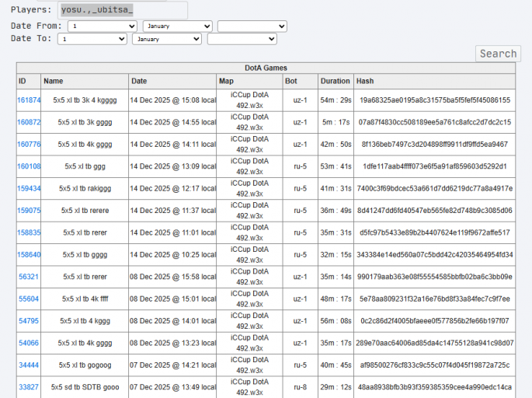Select game name '5x5 xl tb ggg'
532x398 pixels.
pos(85,166)
